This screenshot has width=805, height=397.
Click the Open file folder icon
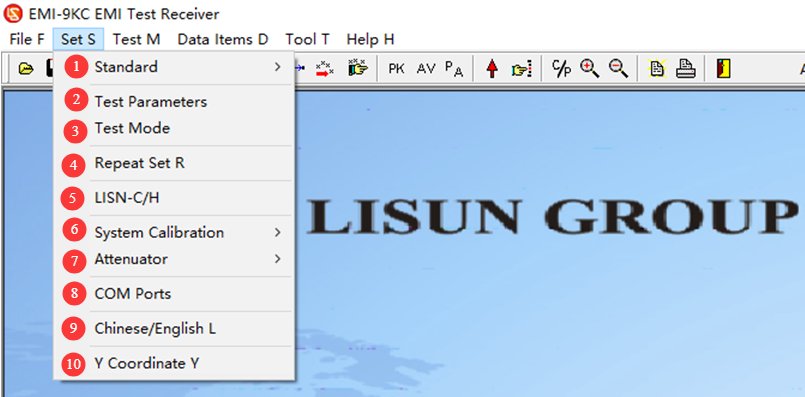26,68
